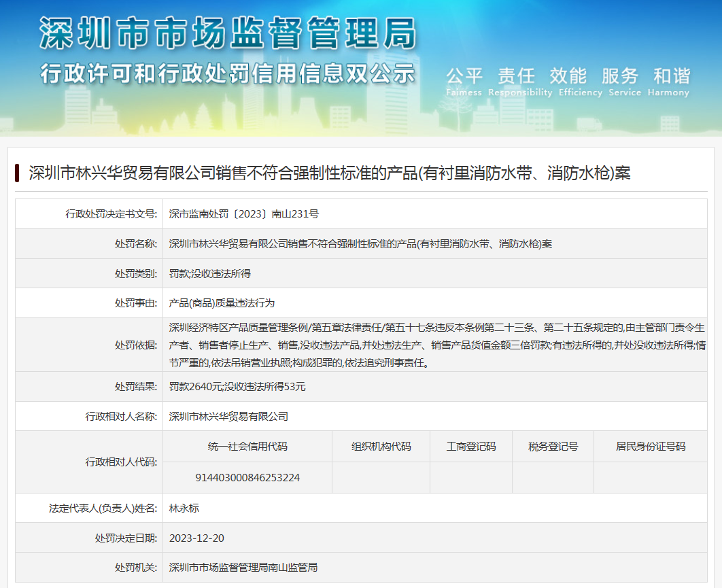Click the column header 居民身份证号码
The width and height of the screenshot is (722, 588).
tap(651, 446)
